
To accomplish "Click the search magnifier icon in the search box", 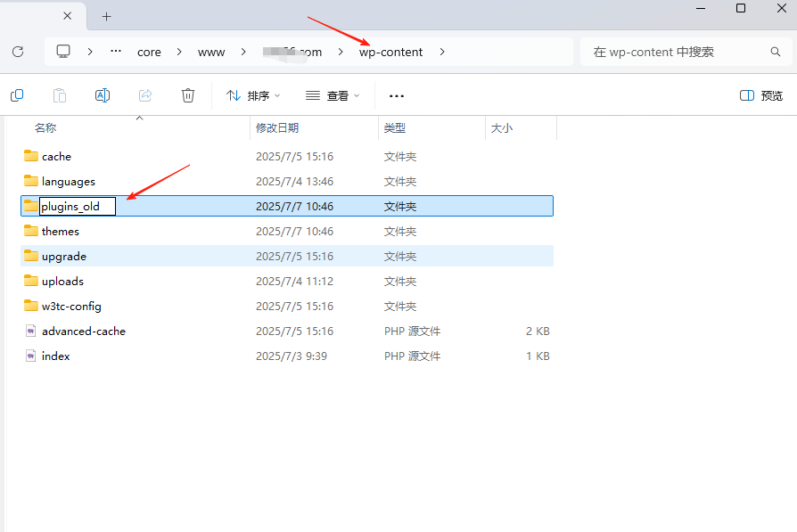I will [x=775, y=52].
